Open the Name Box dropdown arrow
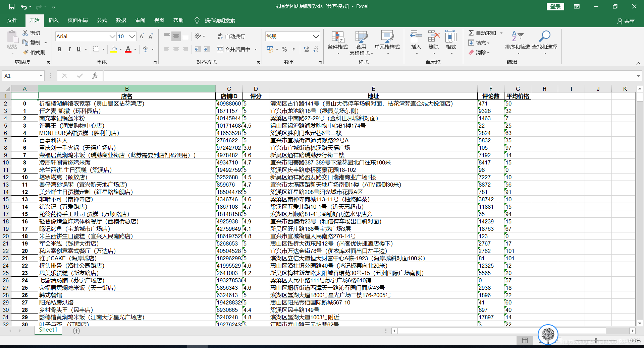The width and height of the screenshot is (644, 348). tap(41, 76)
